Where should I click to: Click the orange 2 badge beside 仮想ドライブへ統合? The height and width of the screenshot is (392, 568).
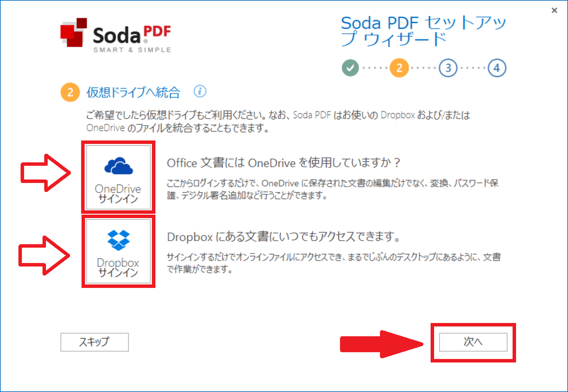point(70,92)
